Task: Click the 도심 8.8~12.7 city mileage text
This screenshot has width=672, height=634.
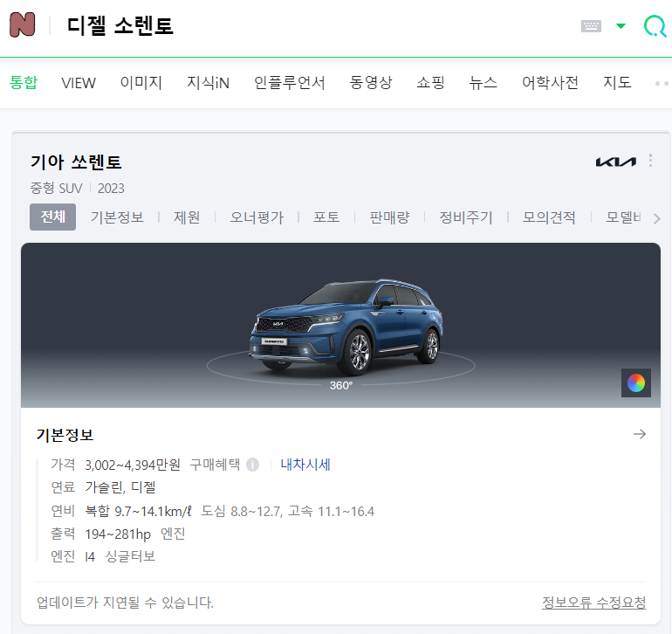Action: pos(241,511)
